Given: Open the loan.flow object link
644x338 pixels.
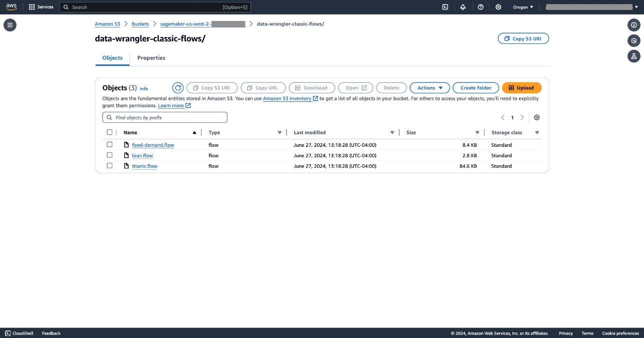Looking at the screenshot, I should click(x=142, y=155).
